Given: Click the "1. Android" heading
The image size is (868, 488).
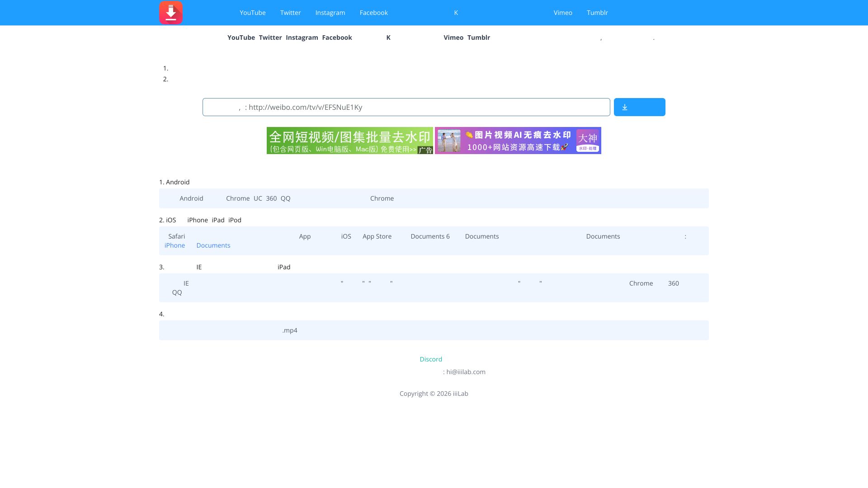Looking at the screenshot, I should (x=175, y=182).
